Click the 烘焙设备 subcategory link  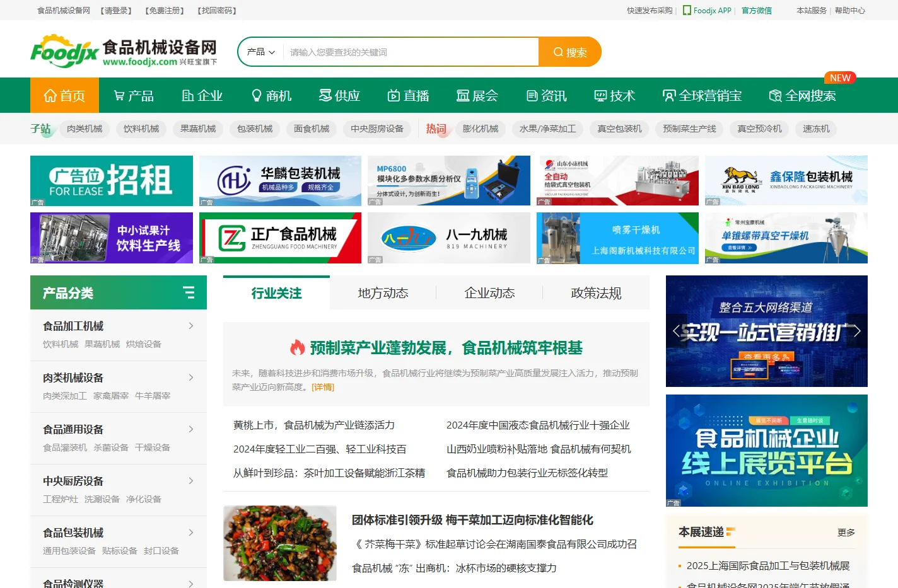144,344
